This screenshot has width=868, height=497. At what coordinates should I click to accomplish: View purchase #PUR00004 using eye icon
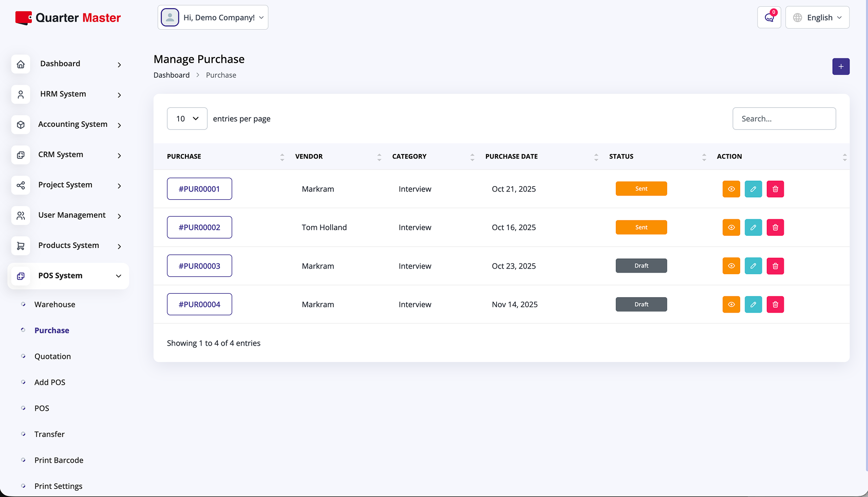[731, 304]
